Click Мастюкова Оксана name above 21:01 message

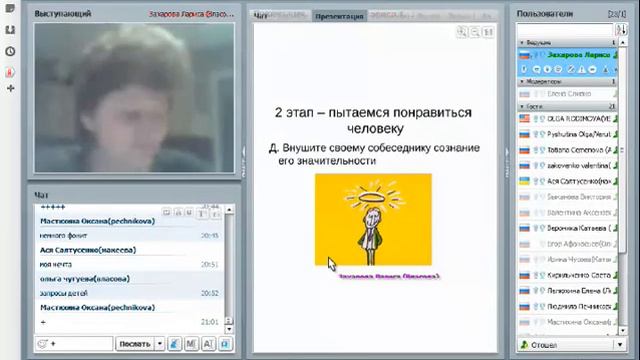point(97,307)
